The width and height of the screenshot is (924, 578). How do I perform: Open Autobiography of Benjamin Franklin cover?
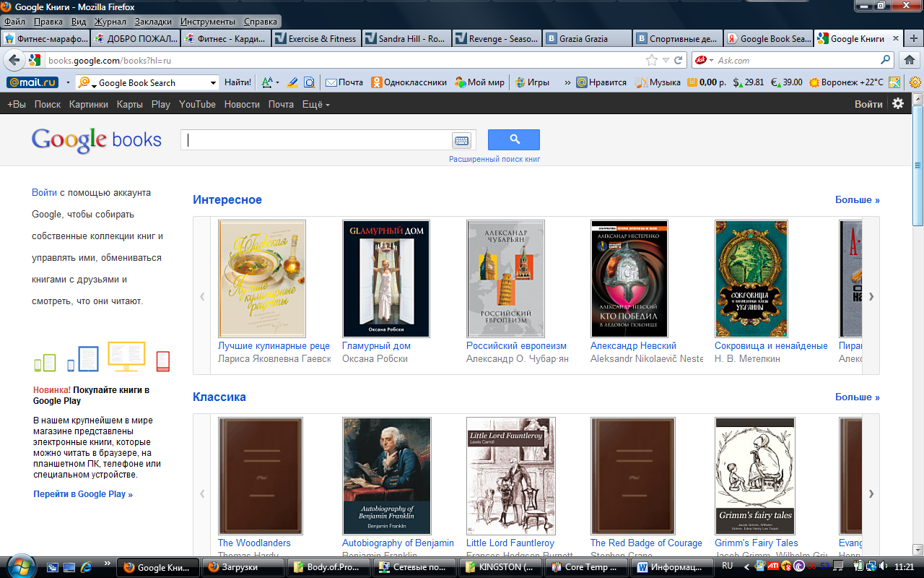pos(386,476)
